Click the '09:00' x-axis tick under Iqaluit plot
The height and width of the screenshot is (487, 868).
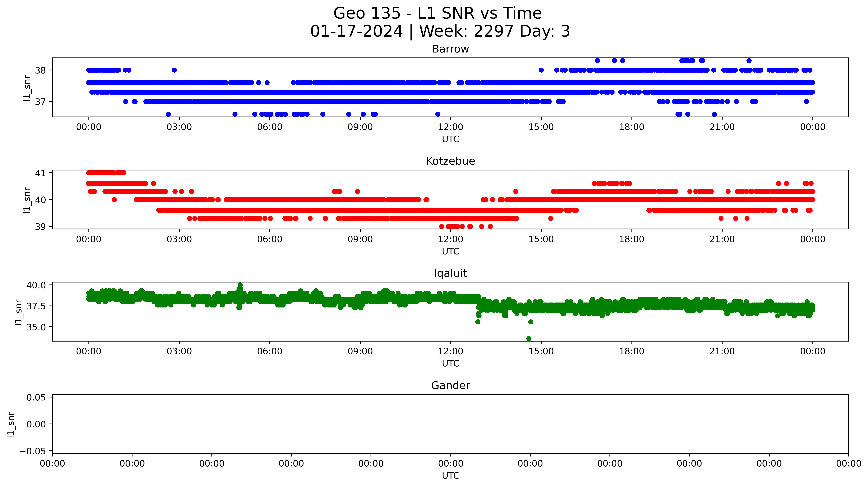pos(360,351)
